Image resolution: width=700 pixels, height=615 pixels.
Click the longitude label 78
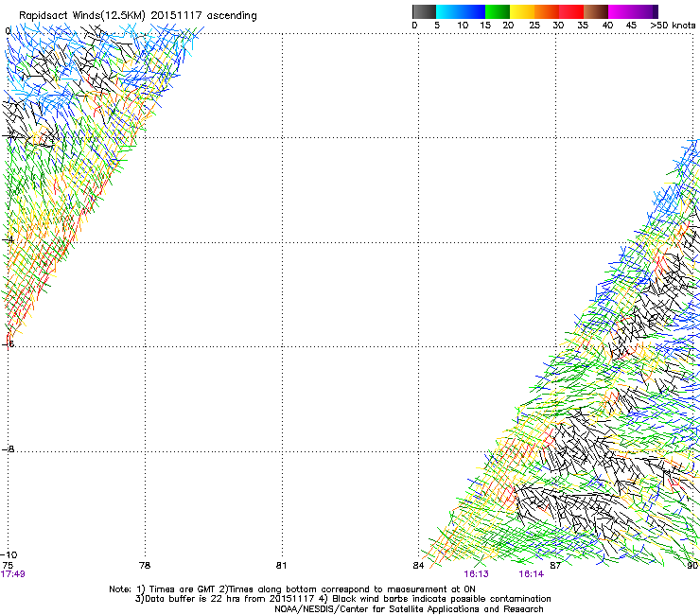click(x=145, y=566)
